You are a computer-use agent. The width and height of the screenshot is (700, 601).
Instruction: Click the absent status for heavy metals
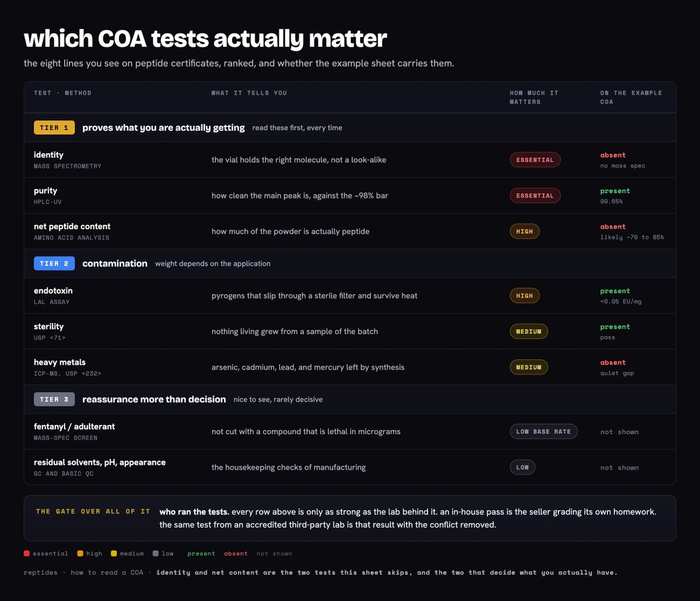[x=612, y=363]
